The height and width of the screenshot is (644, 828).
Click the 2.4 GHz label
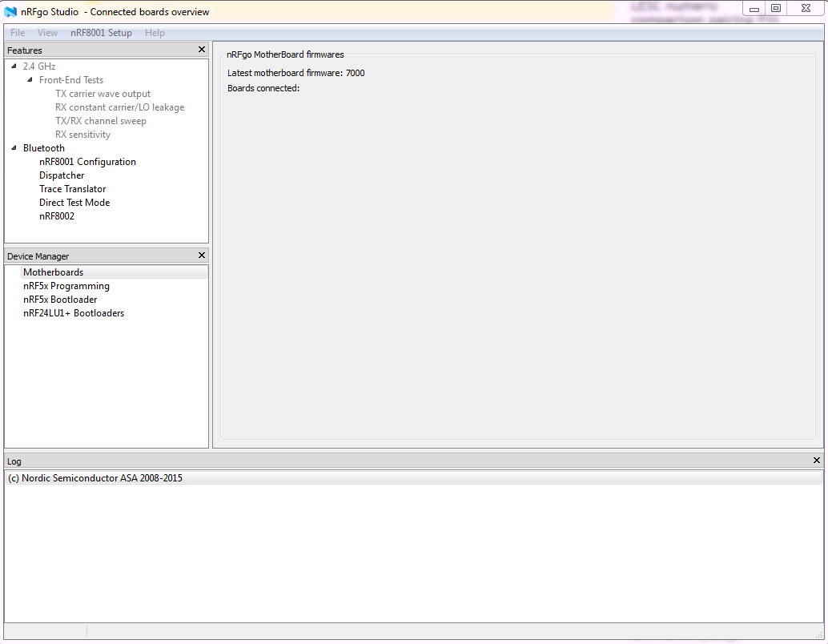coord(39,66)
